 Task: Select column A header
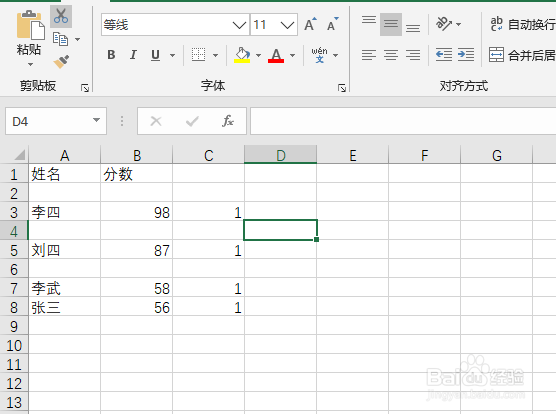[x=65, y=156]
